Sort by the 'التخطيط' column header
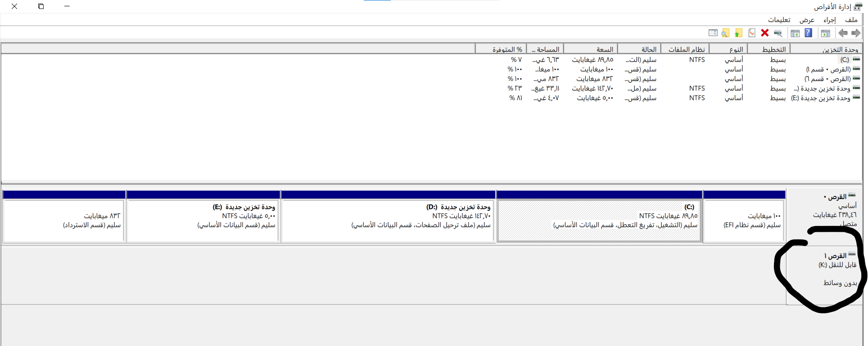868x346 pixels. (769, 49)
